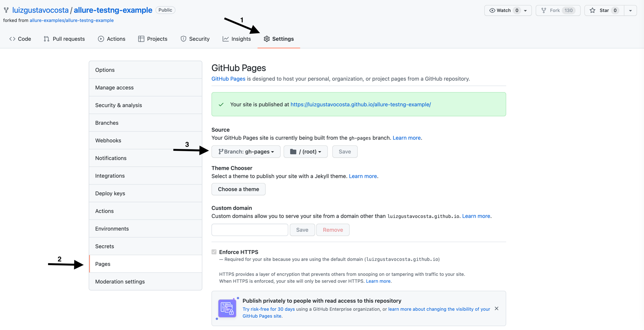
Task: Dismiss the publish privately banner
Action: coord(497,309)
